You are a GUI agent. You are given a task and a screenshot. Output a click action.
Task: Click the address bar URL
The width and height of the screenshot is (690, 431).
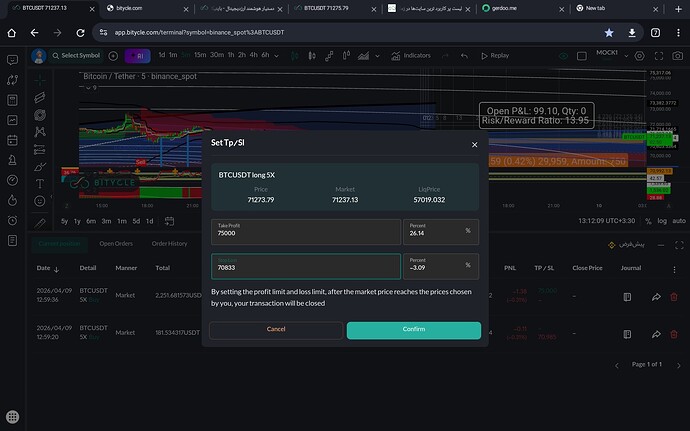tap(199, 33)
